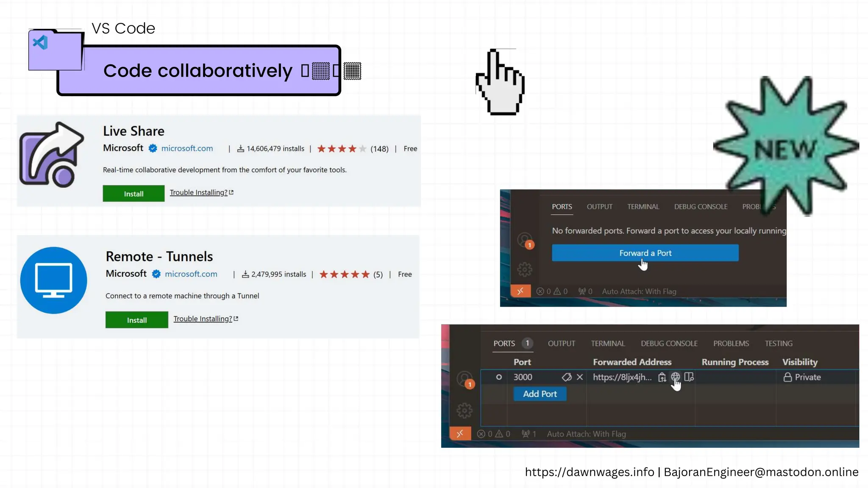868x488 pixels.
Task: Click Auto Attach: With Flag beside ports 1
Action: click(586, 434)
